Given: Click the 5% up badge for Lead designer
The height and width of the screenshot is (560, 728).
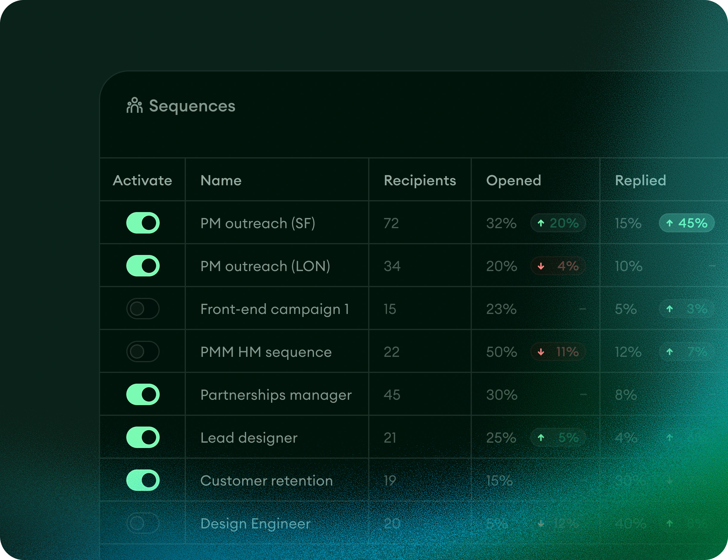Looking at the screenshot, I should (558, 437).
